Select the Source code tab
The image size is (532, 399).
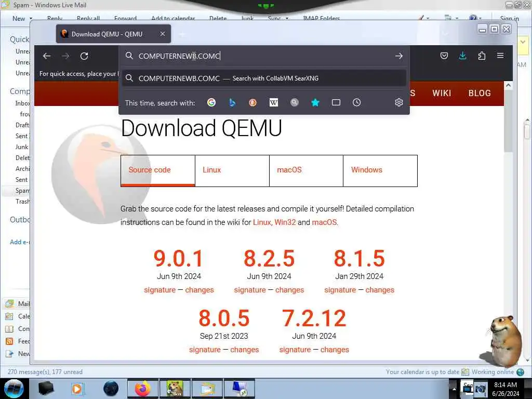pos(158,170)
